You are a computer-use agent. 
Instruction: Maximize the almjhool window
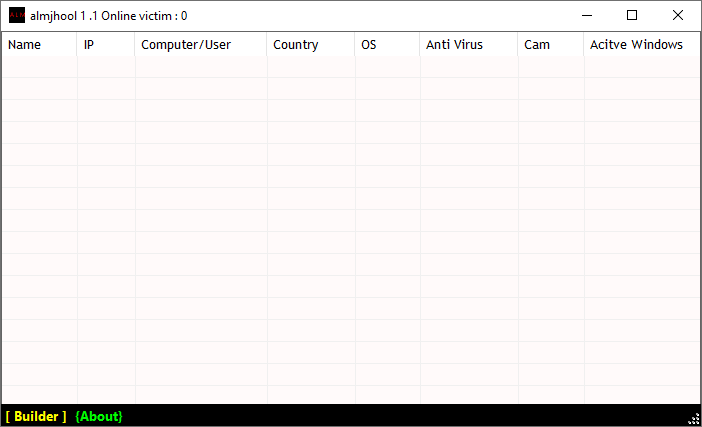coord(632,16)
